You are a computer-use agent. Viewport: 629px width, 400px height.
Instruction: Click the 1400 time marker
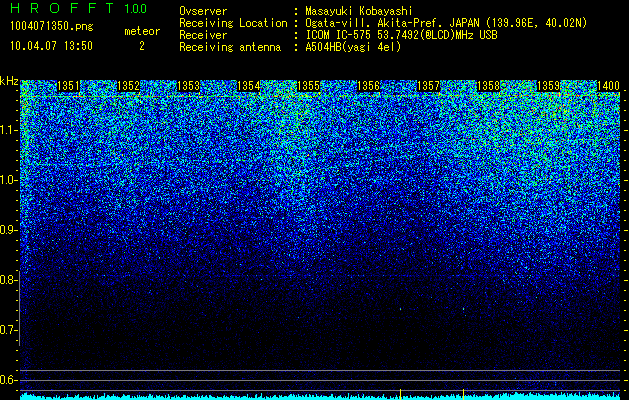[x=608, y=86]
